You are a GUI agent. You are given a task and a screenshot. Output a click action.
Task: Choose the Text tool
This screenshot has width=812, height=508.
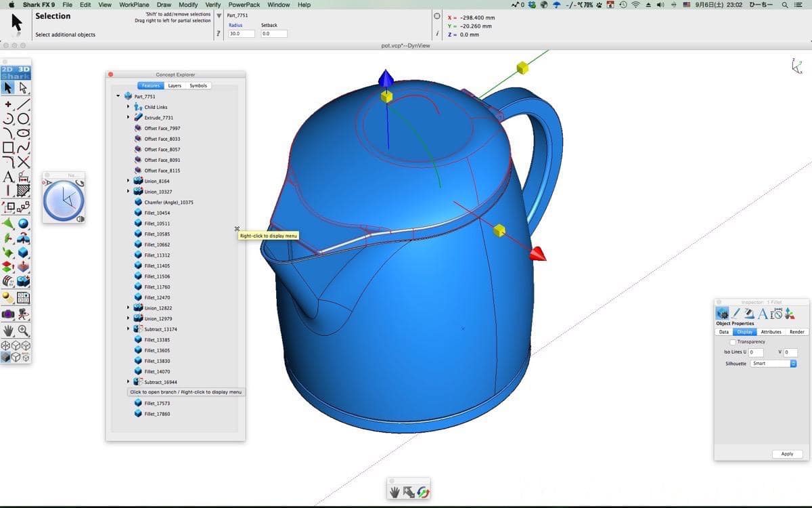pyautogui.click(x=8, y=176)
